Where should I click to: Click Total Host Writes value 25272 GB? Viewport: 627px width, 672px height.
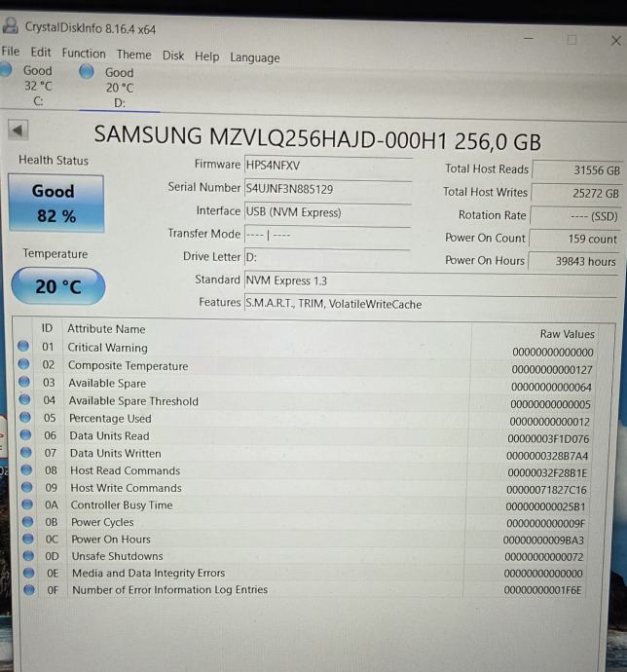point(576,193)
